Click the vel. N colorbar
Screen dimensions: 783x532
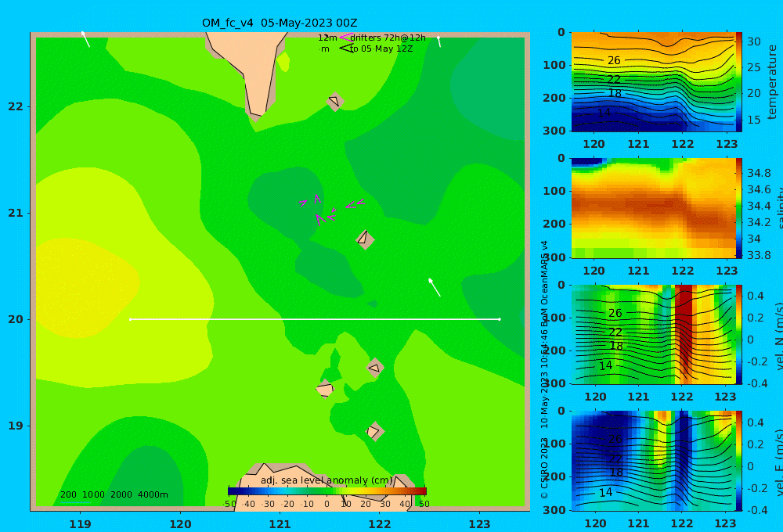point(739,334)
